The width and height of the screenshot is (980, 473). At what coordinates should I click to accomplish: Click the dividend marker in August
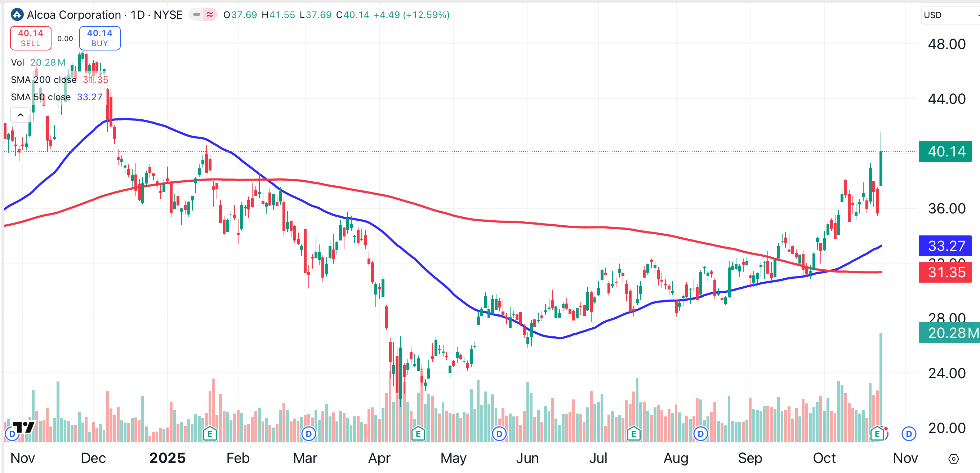700,434
